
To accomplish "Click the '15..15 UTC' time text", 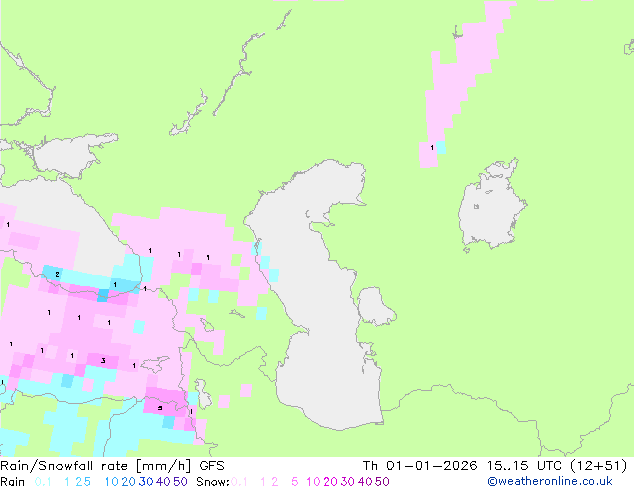I will (524, 466).
